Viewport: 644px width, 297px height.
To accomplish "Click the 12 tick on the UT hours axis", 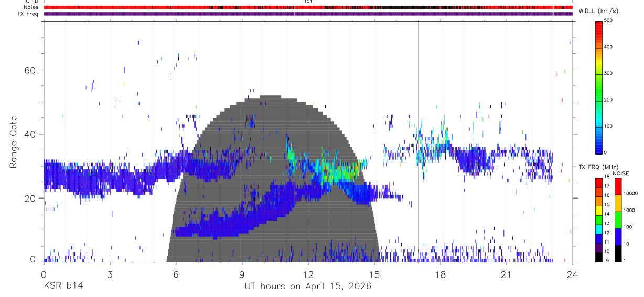I will point(308,274).
